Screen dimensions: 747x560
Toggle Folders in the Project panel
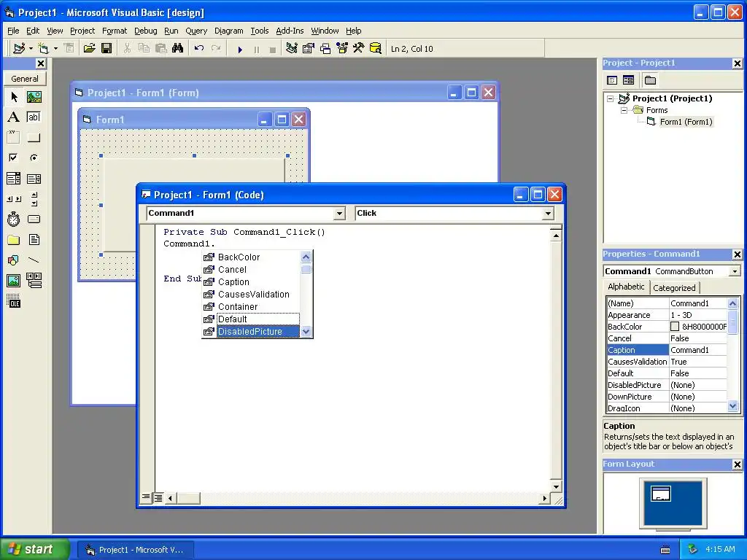click(650, 80)
